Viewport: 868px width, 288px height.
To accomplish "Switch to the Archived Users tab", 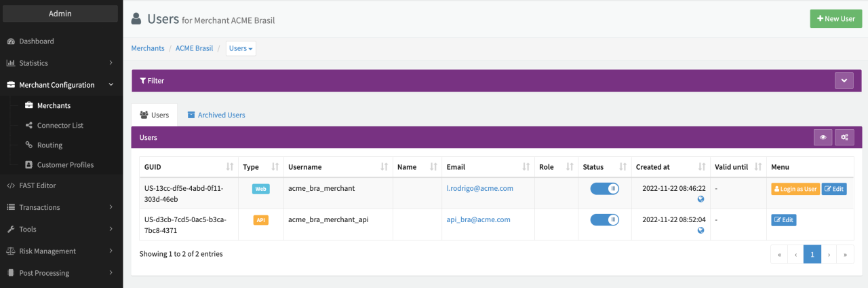I will [216, 115].
